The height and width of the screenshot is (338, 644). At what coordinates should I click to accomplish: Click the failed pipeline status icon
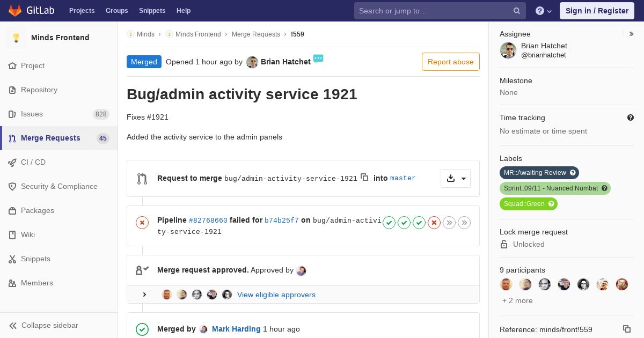click(x=142, y=223)
